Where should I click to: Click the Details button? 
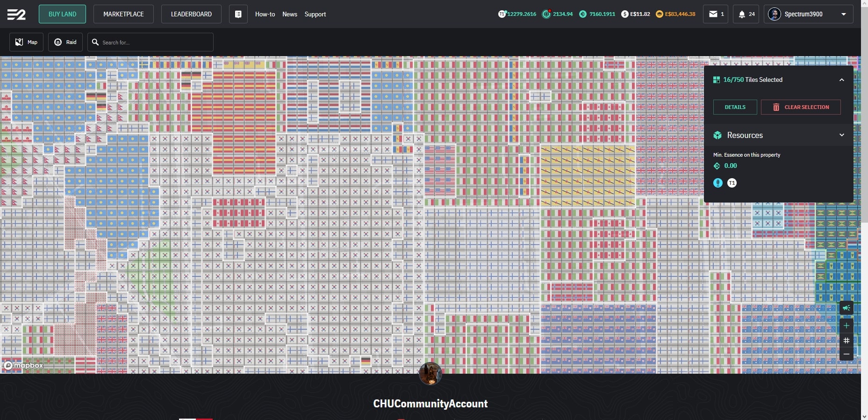click(735, 107)
